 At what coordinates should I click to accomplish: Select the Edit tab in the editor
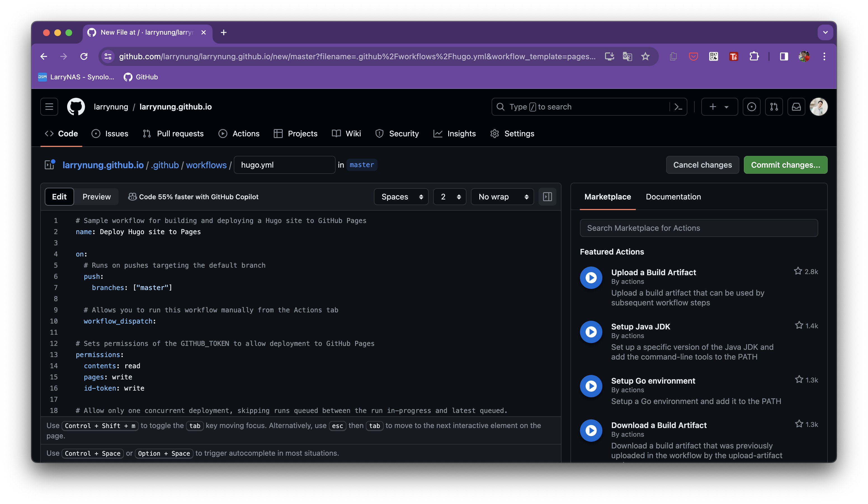coord(59,197)
